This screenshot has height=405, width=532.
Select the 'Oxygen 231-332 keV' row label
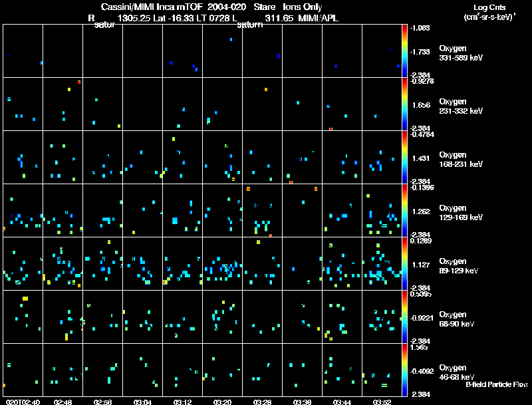[461, 106]
